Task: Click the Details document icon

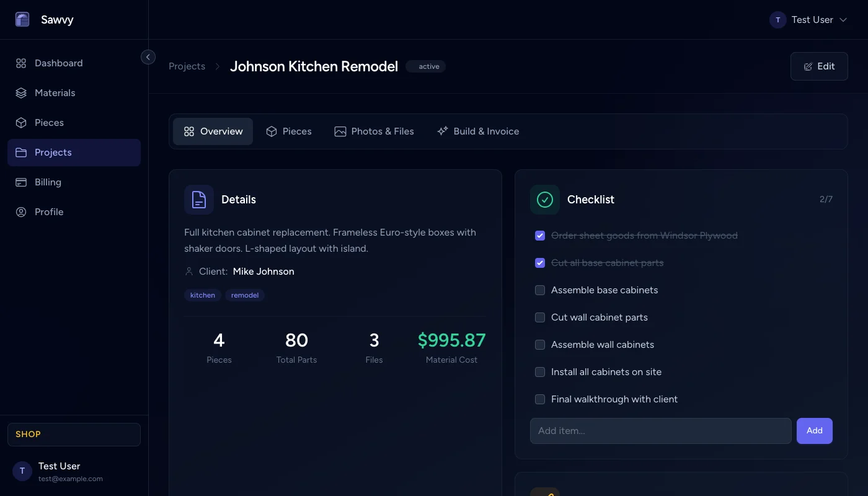Action: click(x=198, y=200)
